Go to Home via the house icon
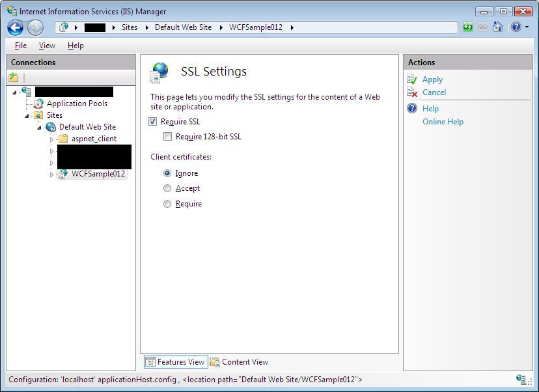 [x=498, y=27]
